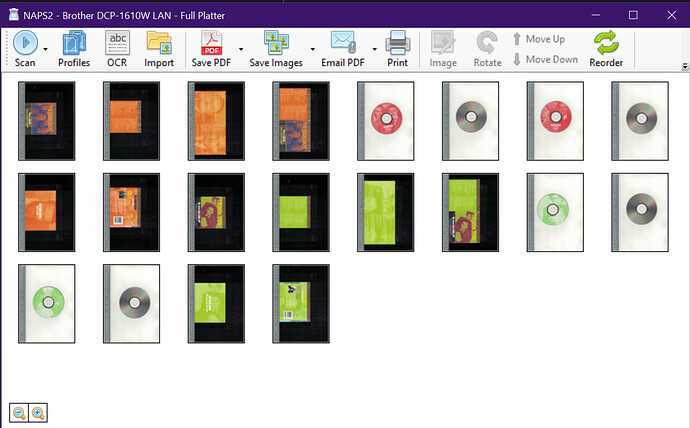Screen dimensions: 690x428
Task: Open the Rotate menu
Action: [x=487, y=49]
